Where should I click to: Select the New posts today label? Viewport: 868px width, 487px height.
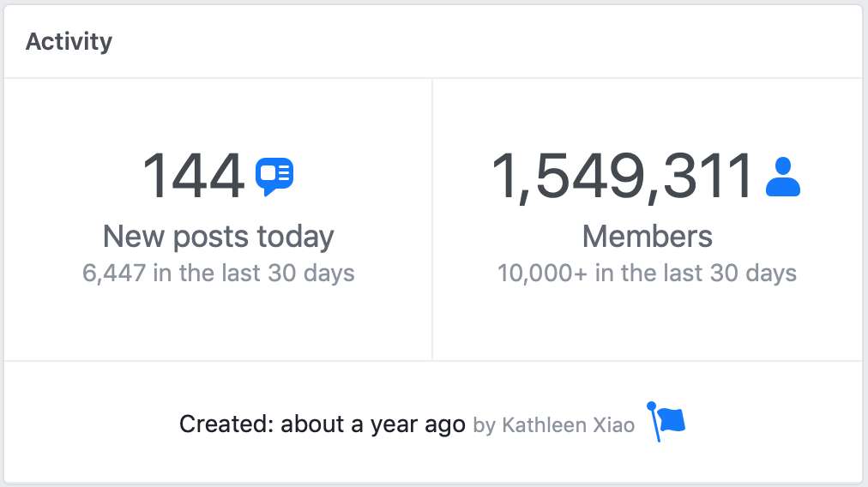[x=219, y=237]
